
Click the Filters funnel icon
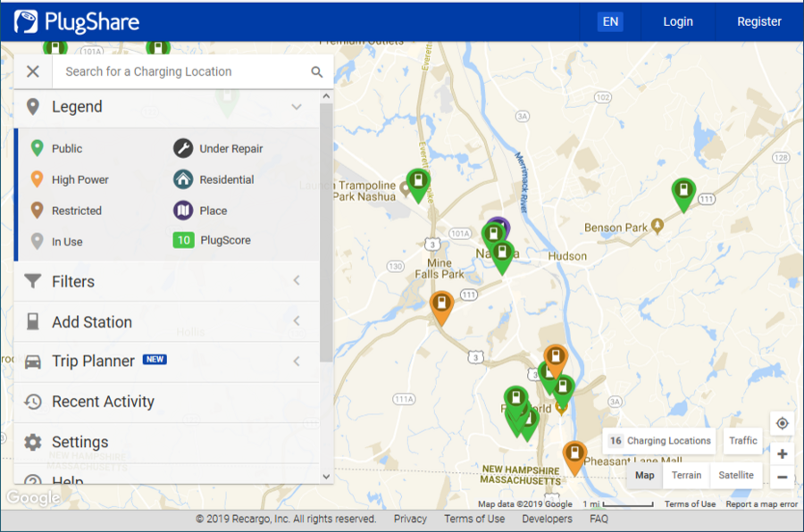point(33,281)
